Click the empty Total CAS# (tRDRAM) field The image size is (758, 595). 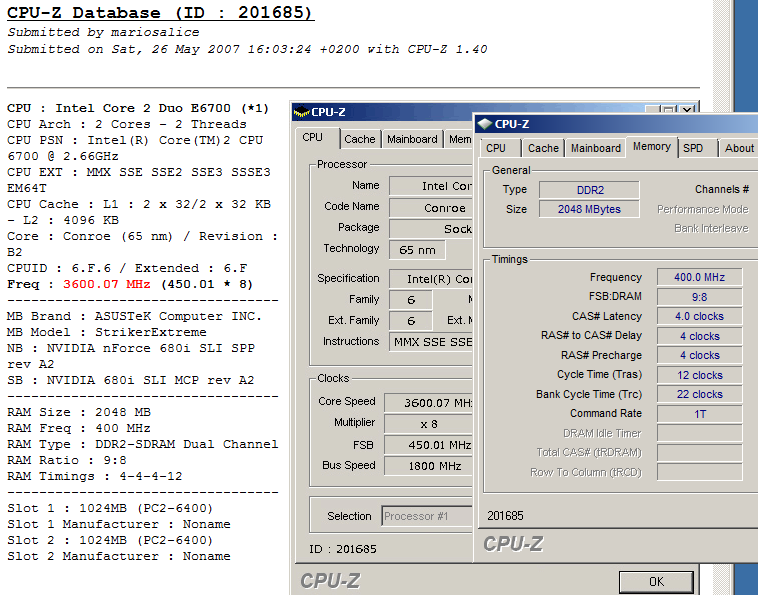pyautogui.click(x=699, y=453)
